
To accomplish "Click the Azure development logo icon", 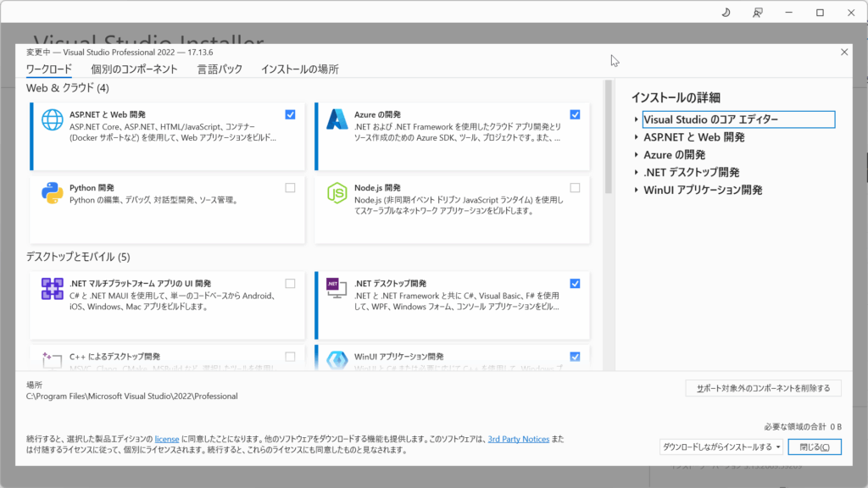I will tap(337, 119).
